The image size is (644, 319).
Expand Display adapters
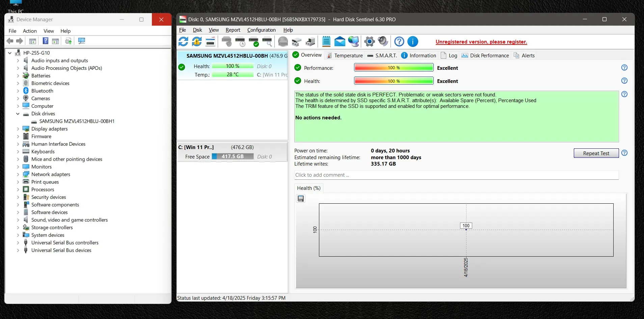tap(18, 129)
